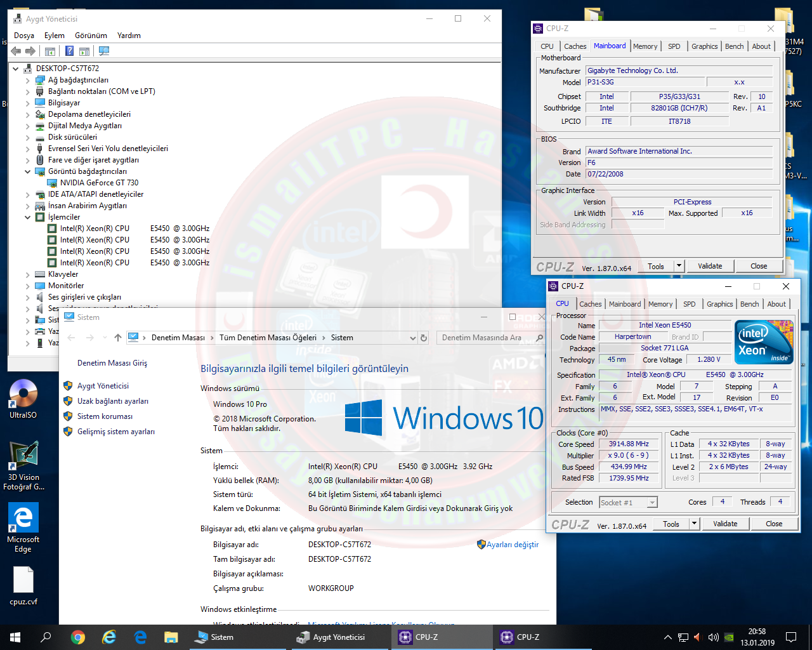Screen dimensions: 812x650
Task: Switch to Bench tab in CPU-Z Mainboard window
Action: pos(735,46)
